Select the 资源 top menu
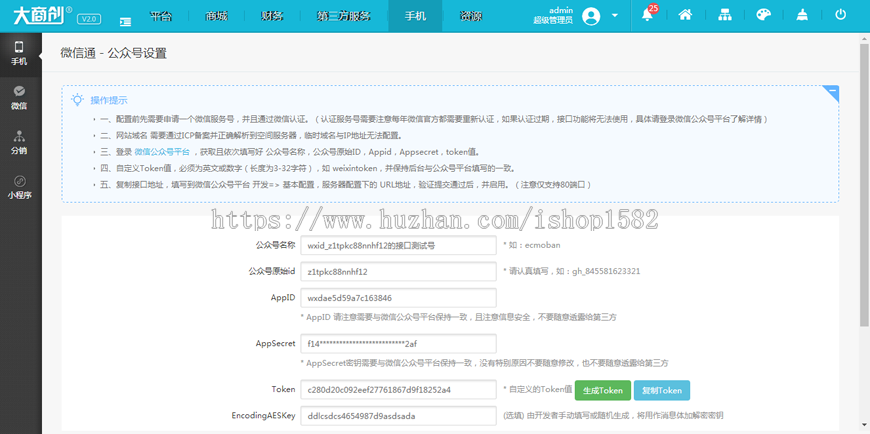This screenshot has width=870, height=434. pyautogui.click(x=471, y=16)
